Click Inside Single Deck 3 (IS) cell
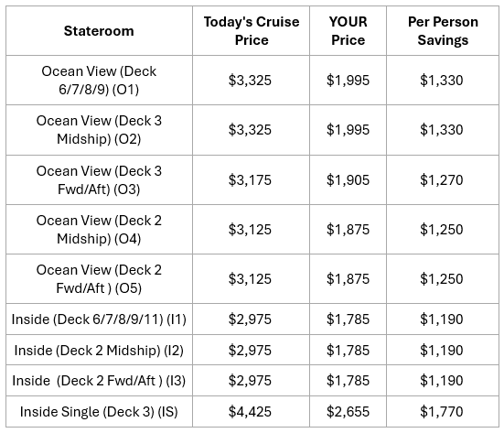Viewport: 504px width, 433px height. [99, 412]
